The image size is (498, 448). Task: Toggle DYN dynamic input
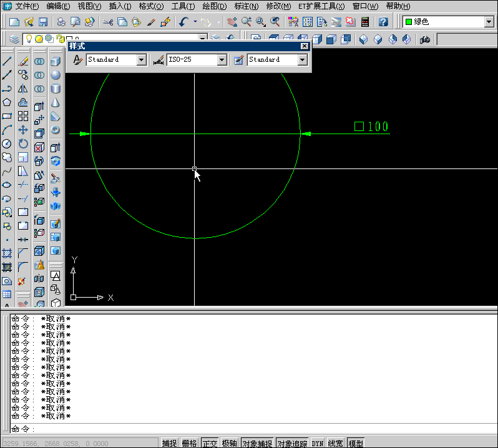(317, 443)
